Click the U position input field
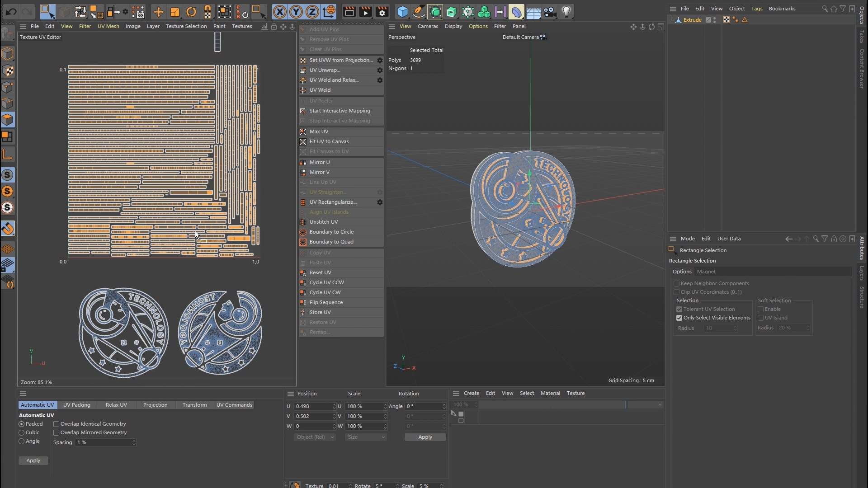 click(312, 407)
